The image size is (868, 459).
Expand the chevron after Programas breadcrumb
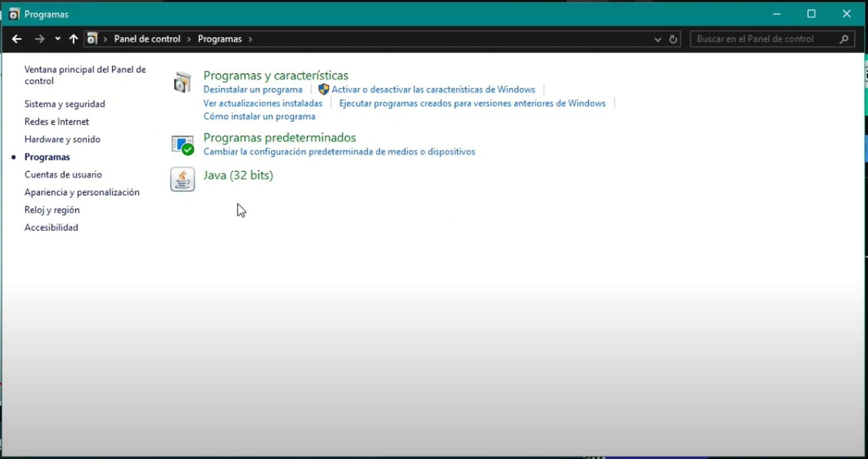(x=251, y=39)
